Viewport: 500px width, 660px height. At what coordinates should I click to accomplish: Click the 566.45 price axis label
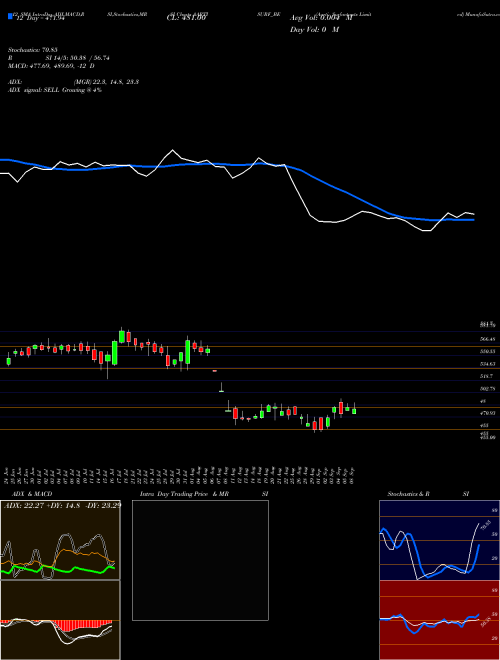[488, 339]
